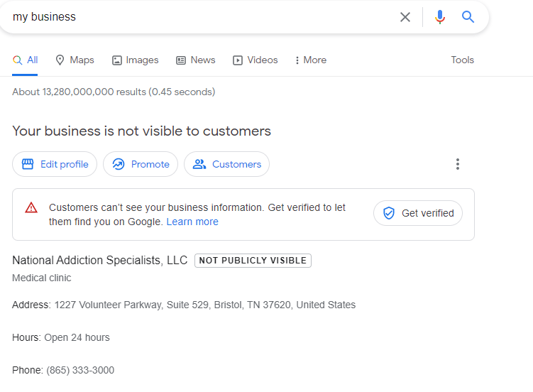The width and height of the screenshot is (533, 392).
Task: Open the News results tab
Action: pyautogui.click(x=195, y=60)
